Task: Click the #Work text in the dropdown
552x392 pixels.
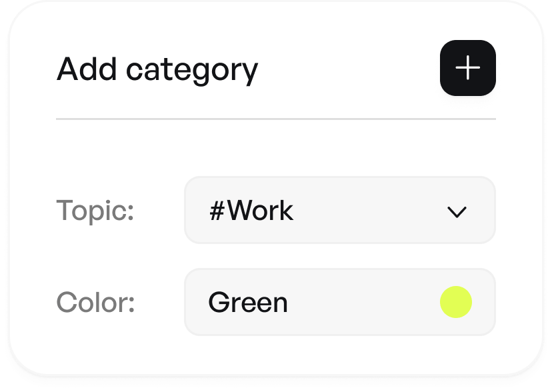Action: click(251, 211)
